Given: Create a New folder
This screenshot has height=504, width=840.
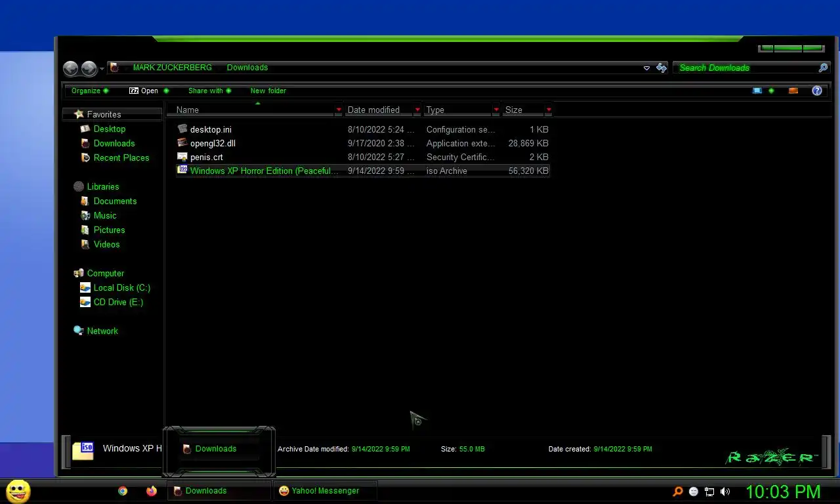Looking at the screenshot, I should [268, 91].
